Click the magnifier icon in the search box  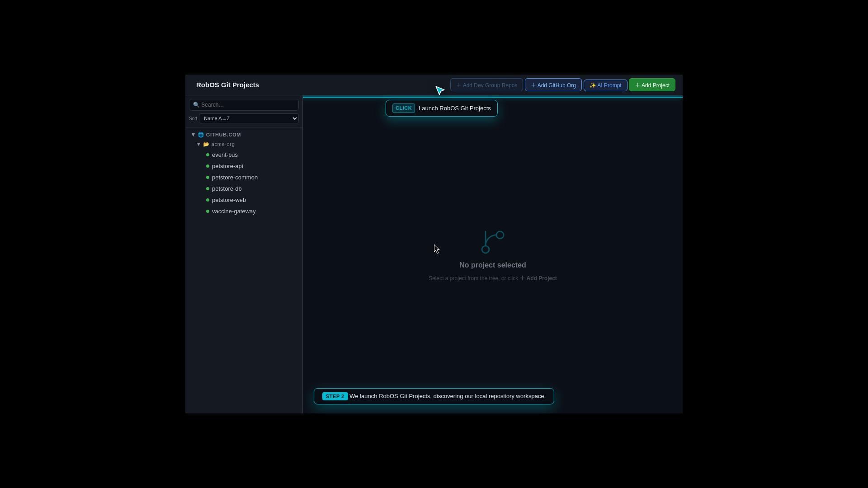tap(196, 105)
